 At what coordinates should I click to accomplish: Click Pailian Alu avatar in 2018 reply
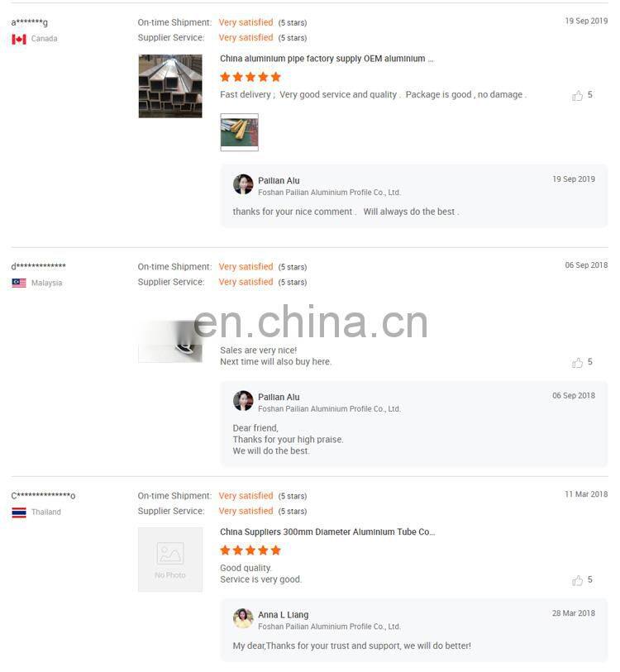pyautogui.click(x=243, y=401)
